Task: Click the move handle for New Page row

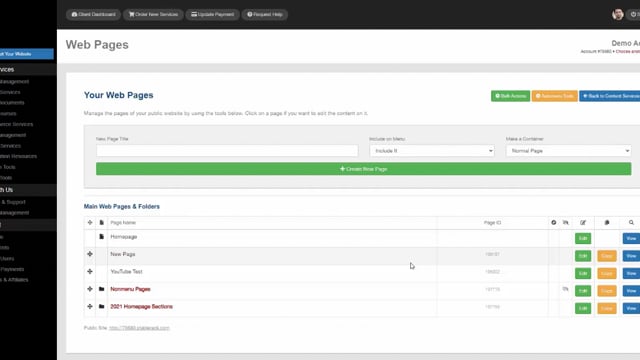Action: [90, 254]
